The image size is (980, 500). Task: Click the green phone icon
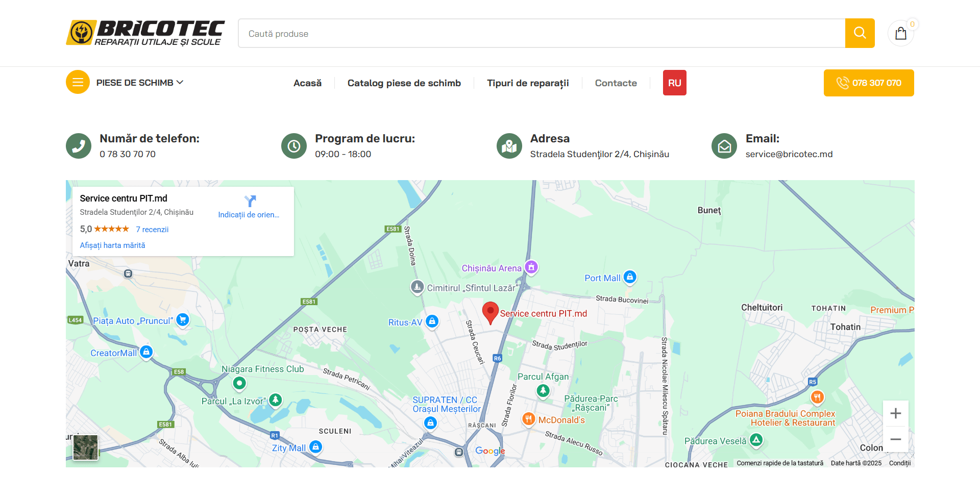[79, 146]
